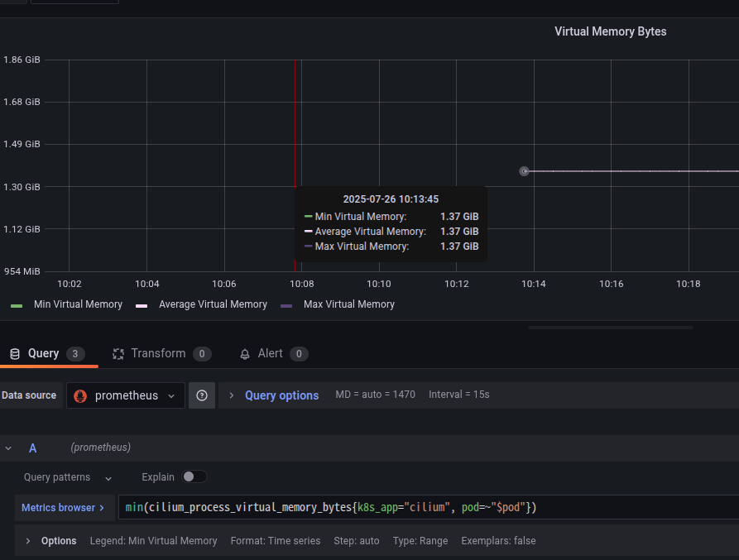The height and width of the screenshot is (560, 739).
Task: Open the Query patterns dropdown
Action: point(68,477)
